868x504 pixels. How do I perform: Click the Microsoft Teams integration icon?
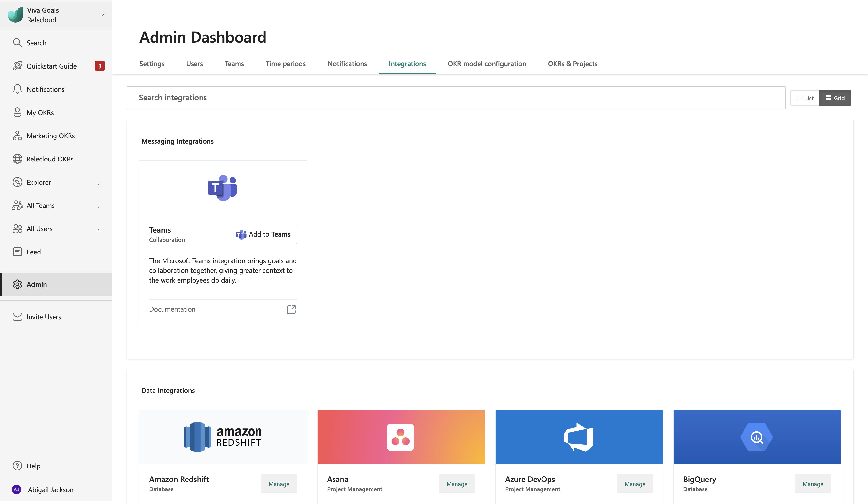pyautogui.click(x=223, y=188)
